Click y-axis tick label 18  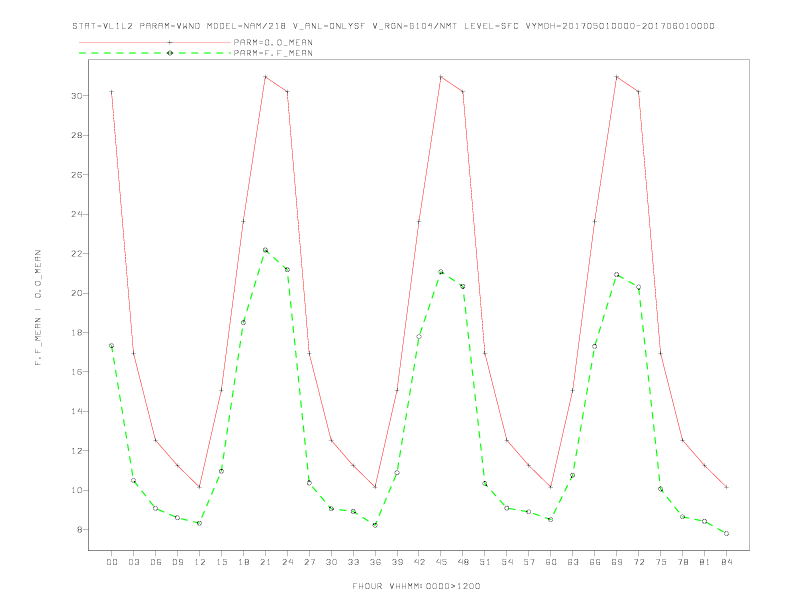(x=77, y=333)
